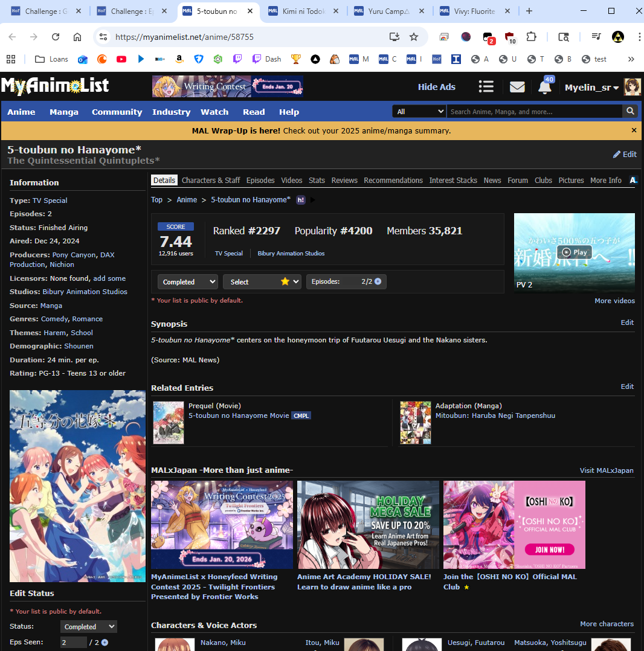Viewport: 644px width, 651px height.
Task: Open the YouTube bookmark icon
Action: click(121, 59)
